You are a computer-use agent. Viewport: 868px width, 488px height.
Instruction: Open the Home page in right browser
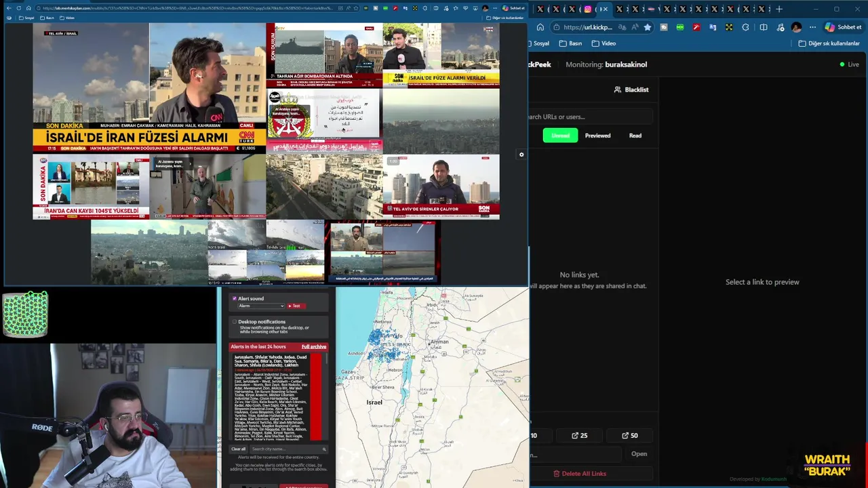click(540, 27)
